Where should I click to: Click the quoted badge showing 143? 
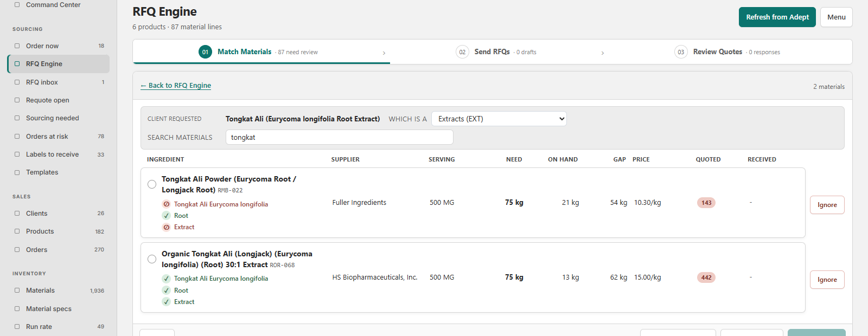[706, 203]
